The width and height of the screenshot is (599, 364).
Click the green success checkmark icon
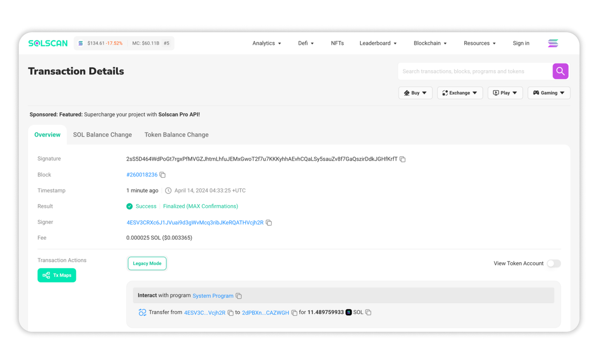[129, 206]
